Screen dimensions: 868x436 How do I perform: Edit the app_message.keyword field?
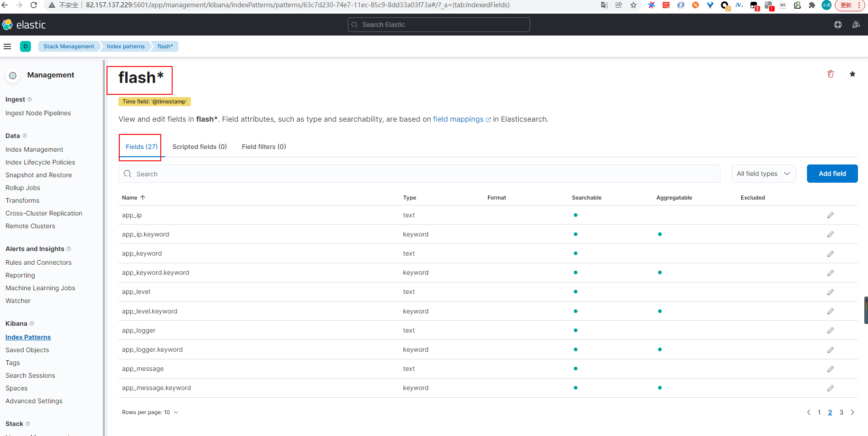(x=831, y=388)
